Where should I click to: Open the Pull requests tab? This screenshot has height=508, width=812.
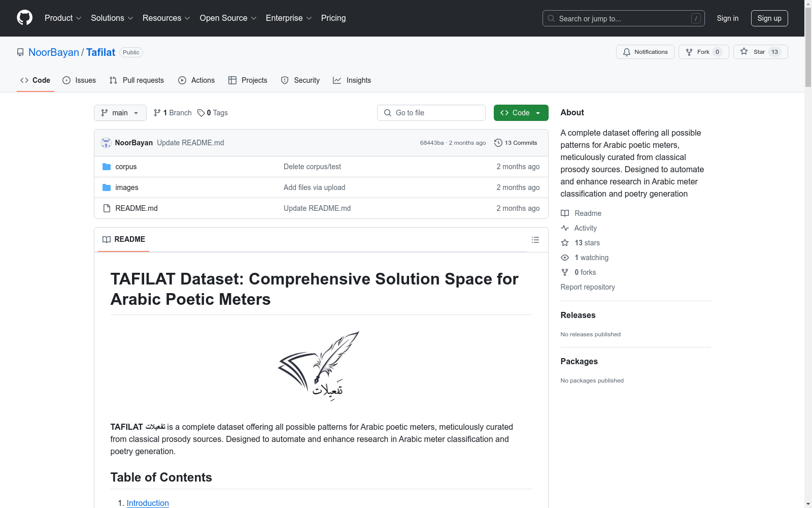tap(137, 80)
